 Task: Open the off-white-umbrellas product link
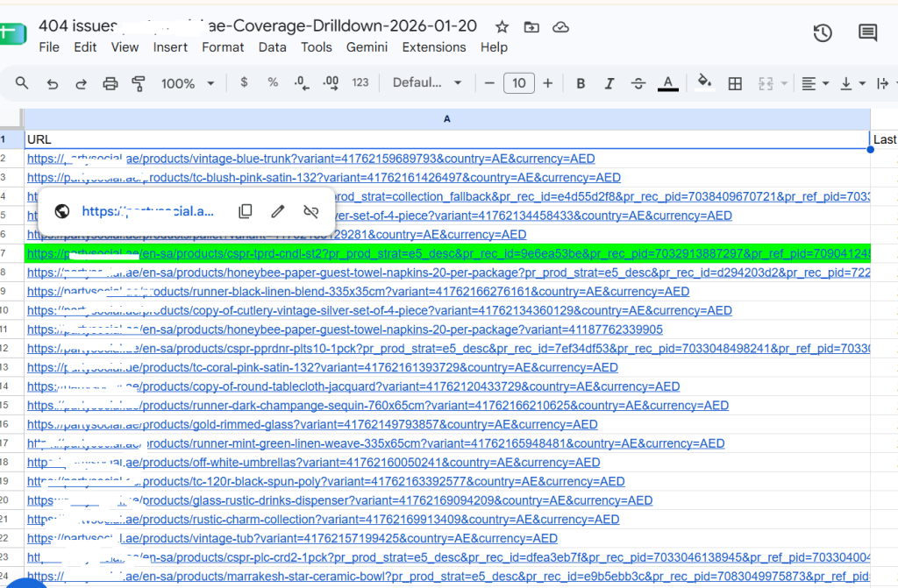[x=313, y=462]
